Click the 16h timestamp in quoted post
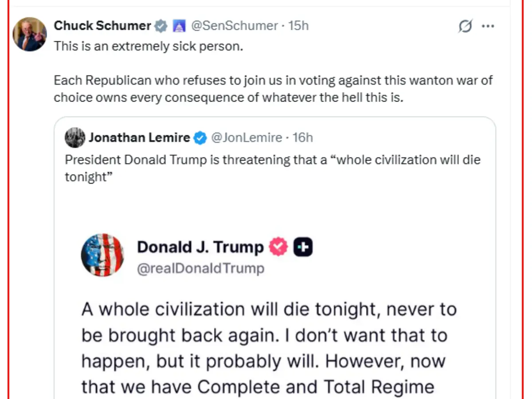Viewport: 532px width, 399px height. coord(303,138)
